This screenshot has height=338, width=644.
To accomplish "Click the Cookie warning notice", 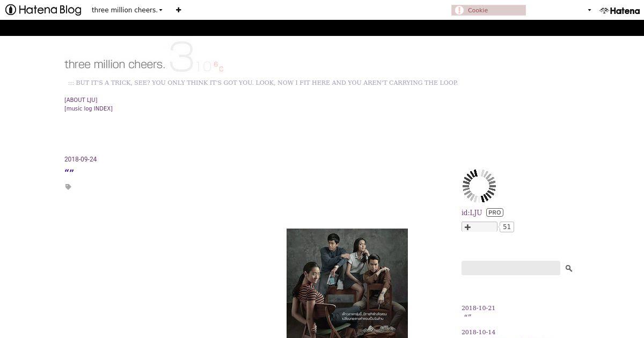I will tap(488, 10).
